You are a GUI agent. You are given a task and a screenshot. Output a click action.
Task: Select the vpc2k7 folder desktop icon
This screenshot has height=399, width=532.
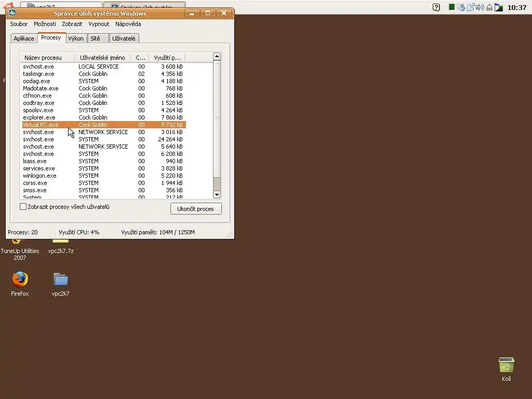pos(60,284)
